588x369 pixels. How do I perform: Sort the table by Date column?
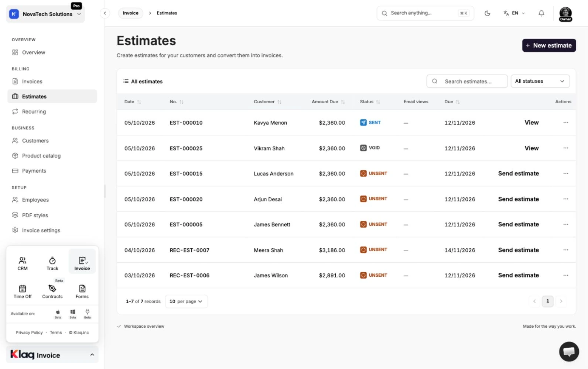[x=133, y=102]
